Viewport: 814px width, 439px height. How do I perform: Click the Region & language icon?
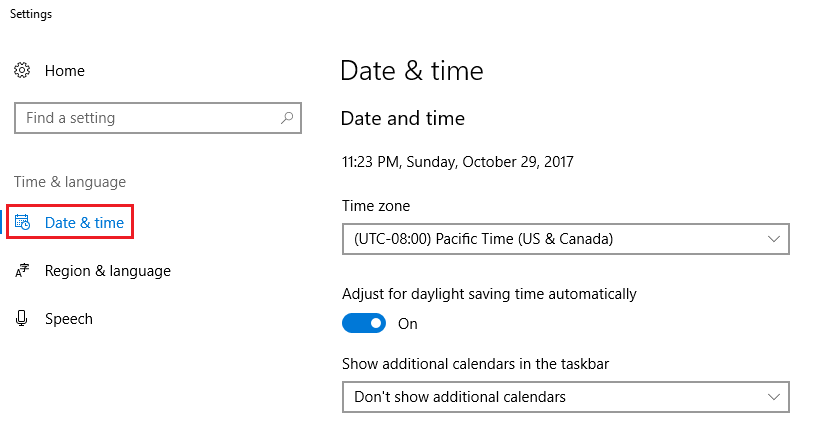tap(22, 270)
